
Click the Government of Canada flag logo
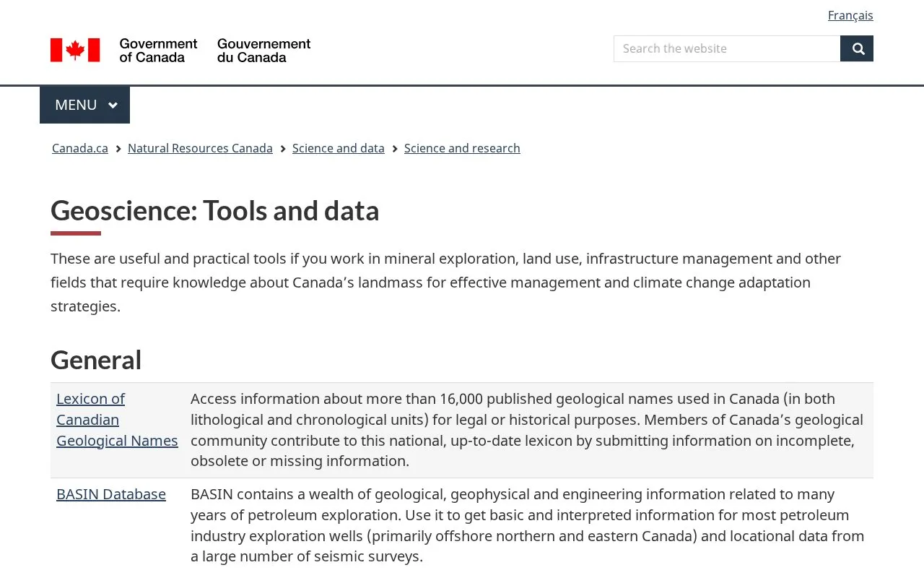tap(180, 50)
